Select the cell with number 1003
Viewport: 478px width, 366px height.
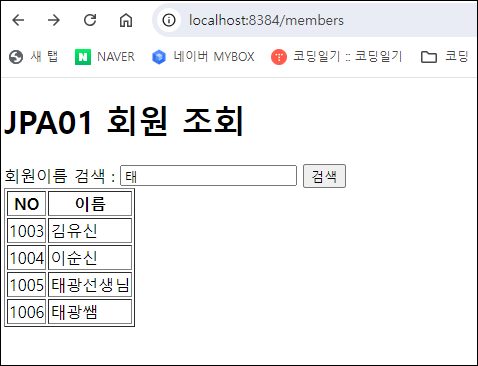[27, 231]
